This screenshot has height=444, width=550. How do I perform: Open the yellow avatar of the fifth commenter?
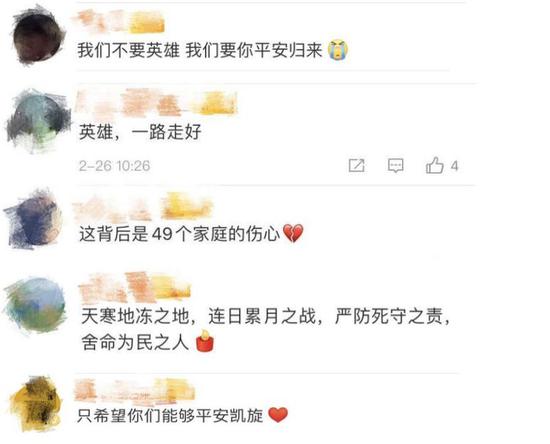click(35, 404)
